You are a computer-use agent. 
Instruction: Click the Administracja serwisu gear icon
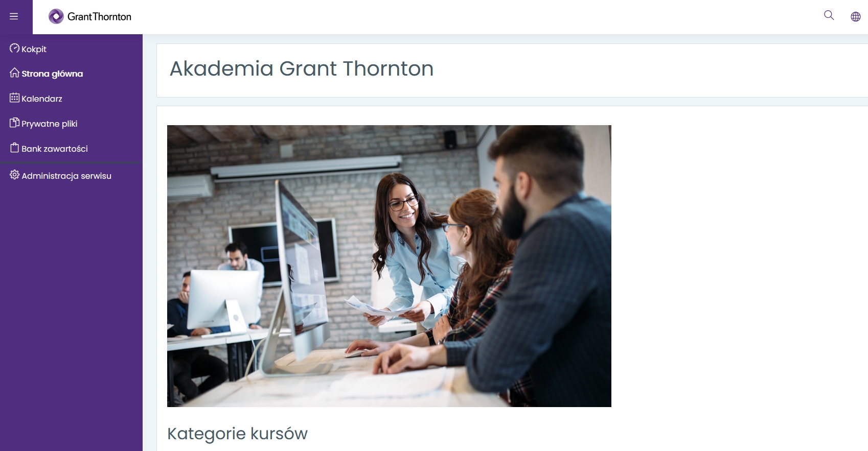14,175
